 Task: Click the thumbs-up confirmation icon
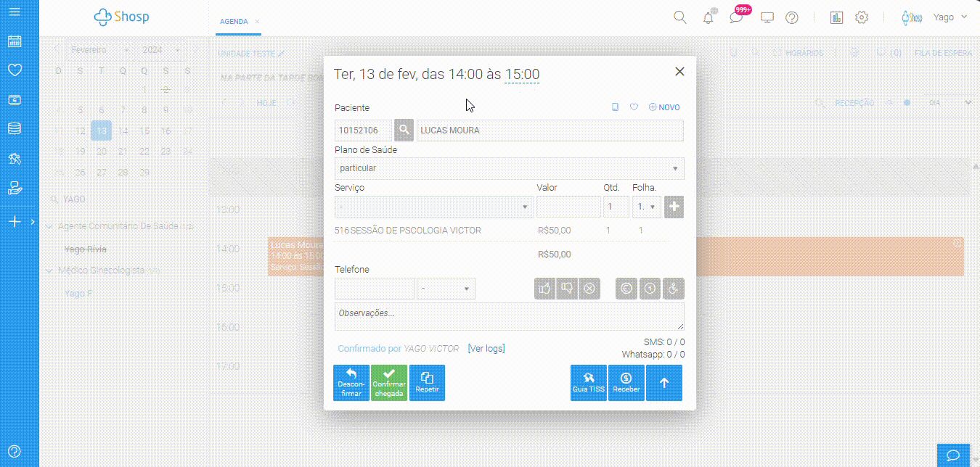[545, 288]
